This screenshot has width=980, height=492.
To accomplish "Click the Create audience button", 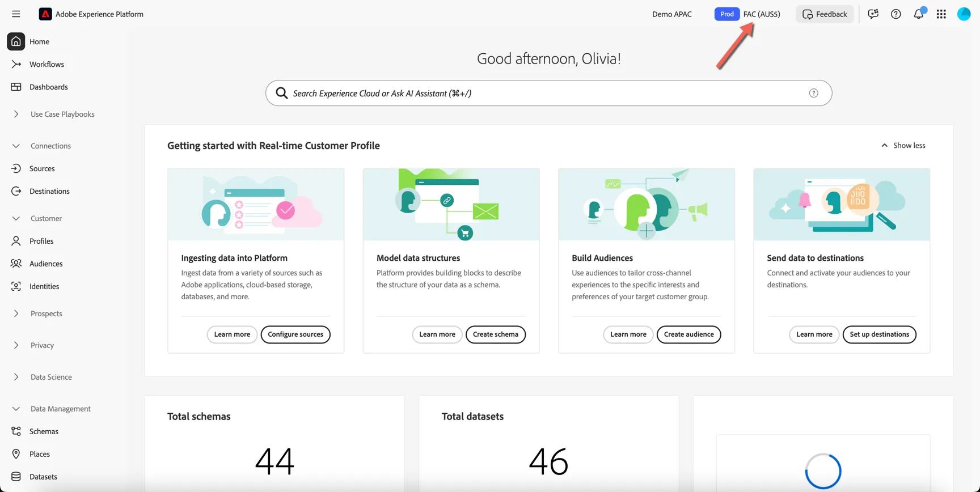I will tap(689, 334).
